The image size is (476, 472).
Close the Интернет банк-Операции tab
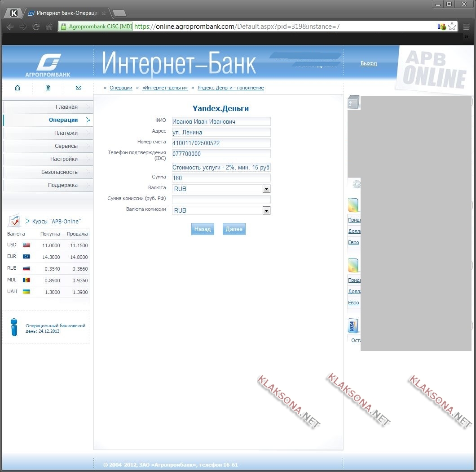tap(104, 13)
